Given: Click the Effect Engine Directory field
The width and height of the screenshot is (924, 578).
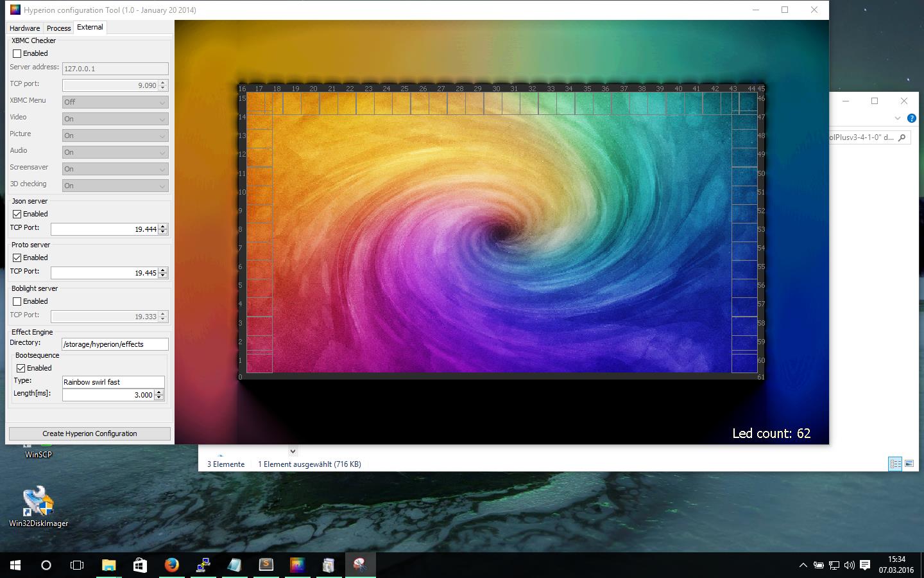Looking at the screenshot, I should pos(115,344).
